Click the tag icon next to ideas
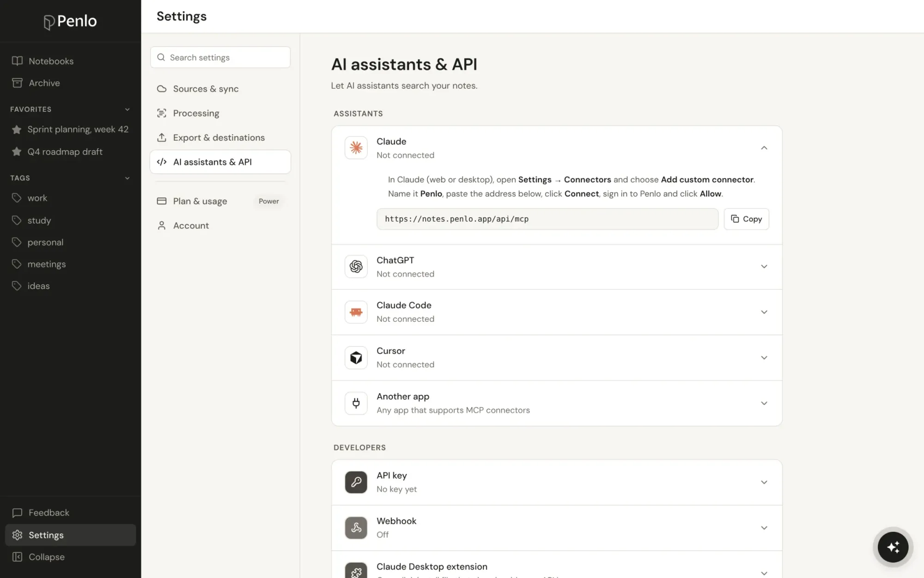The image size is (924, 578). click(x=17, y=286)
